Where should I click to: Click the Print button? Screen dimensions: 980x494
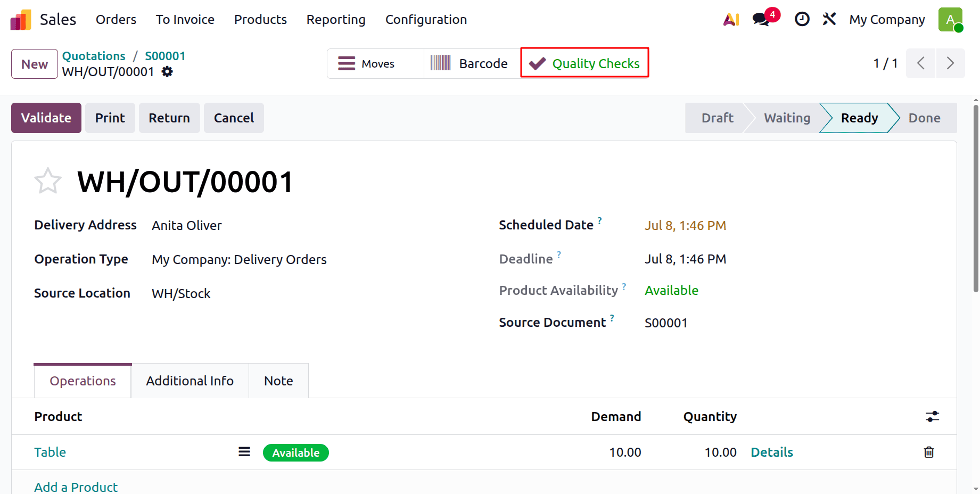tap(110, 118)
